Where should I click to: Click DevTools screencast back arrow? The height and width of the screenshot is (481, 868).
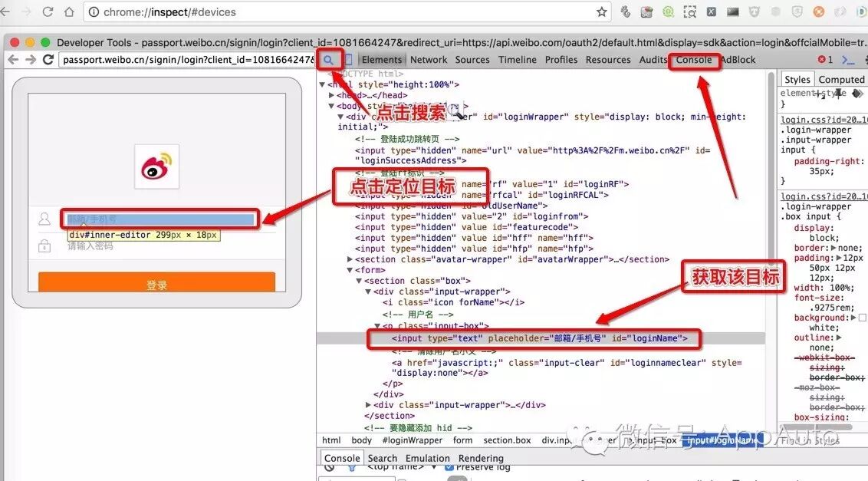(13, 59)
